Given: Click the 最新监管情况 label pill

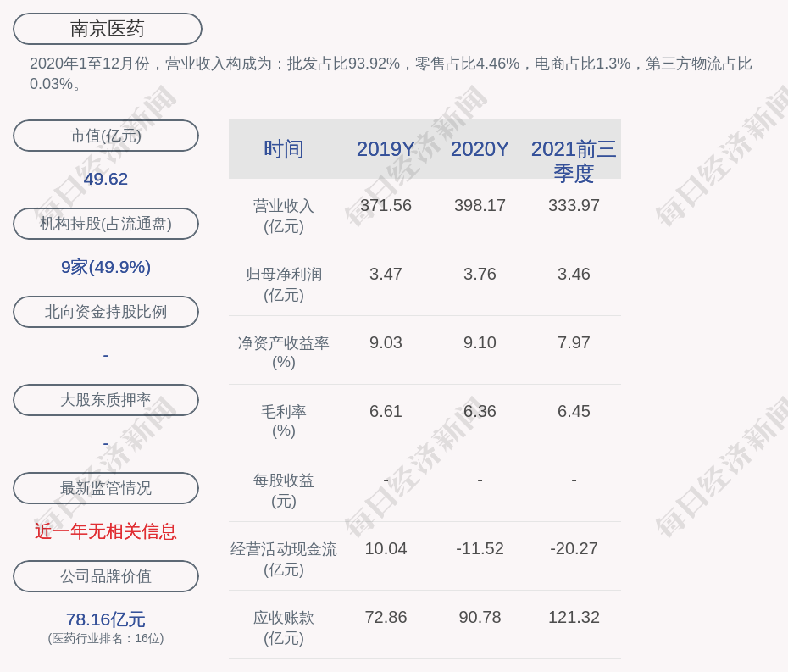Looking at the screenshot, I should 106,488.
